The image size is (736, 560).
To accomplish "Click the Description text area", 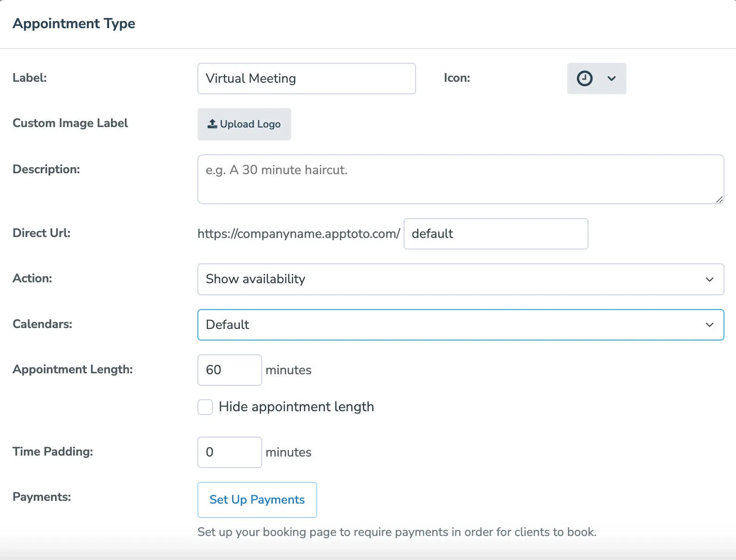I will (460, 179).
